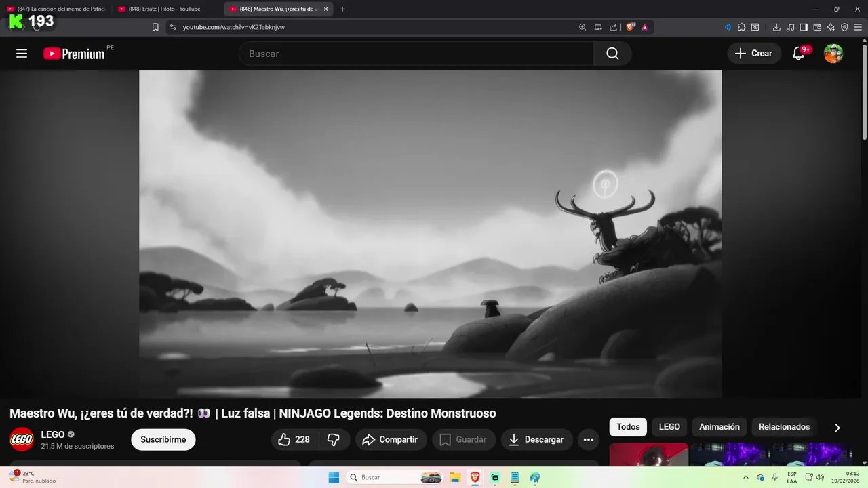This screenshot has height=488, width=868.
Task: Open Brave VPN shield icon
Action: pyautogui.click(x=844, y=27)
